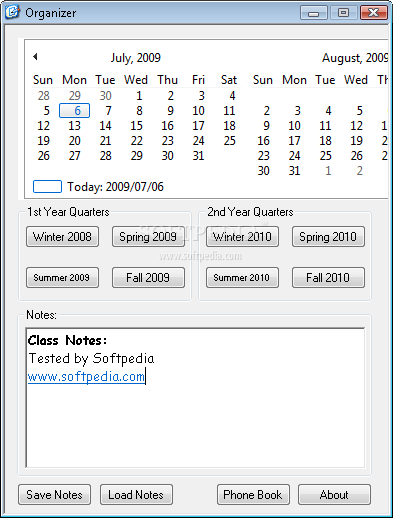The image size is (393, 518).
Task: Select July 20 in the calendar
Action: (x=74, y=141)
